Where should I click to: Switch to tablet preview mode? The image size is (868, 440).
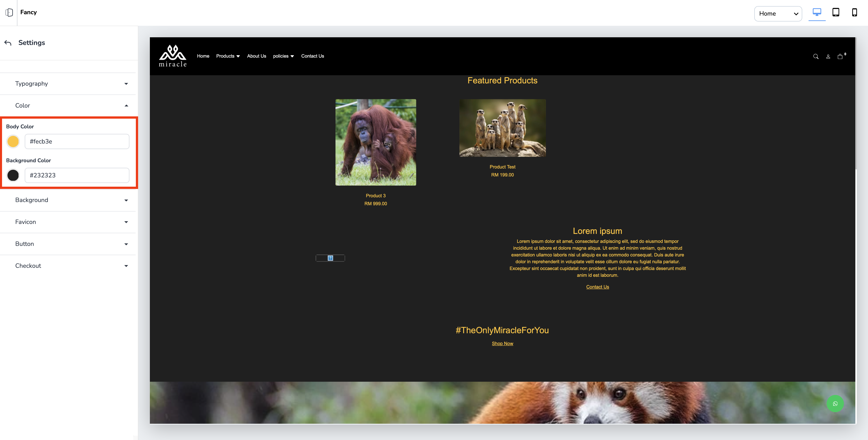click(836, 12)
